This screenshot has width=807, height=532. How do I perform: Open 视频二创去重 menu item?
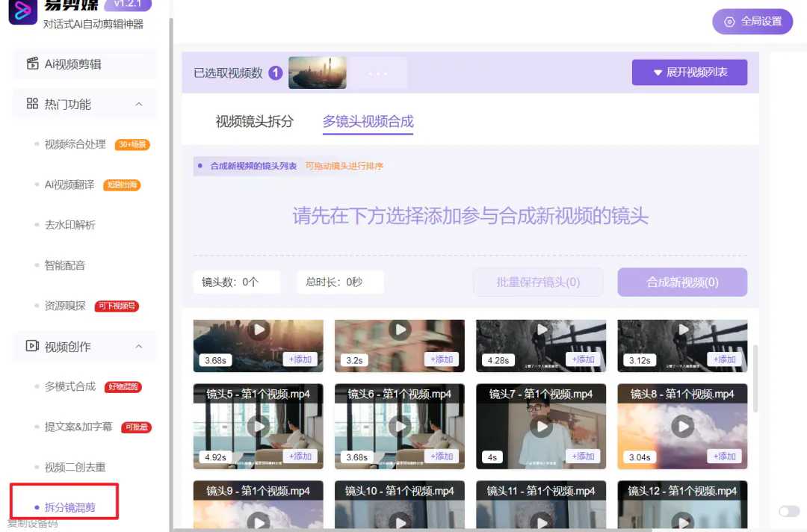(x=75, y=467)
